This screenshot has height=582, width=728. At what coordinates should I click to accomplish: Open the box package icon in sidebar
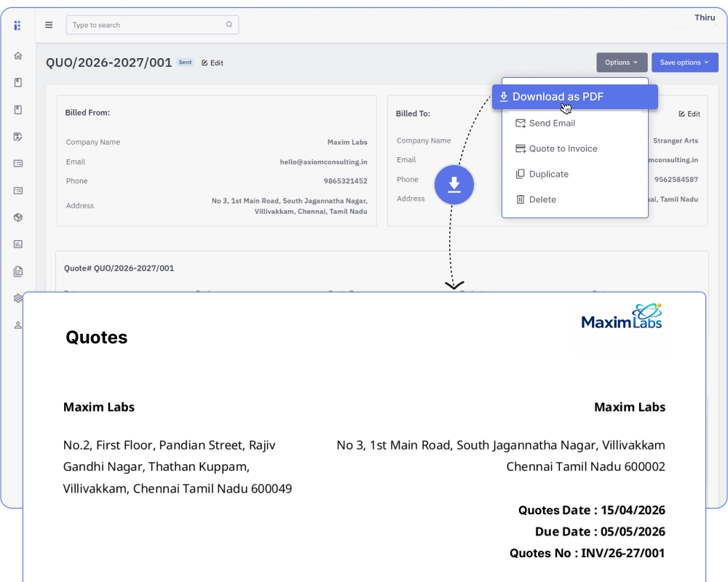point(18,218)
